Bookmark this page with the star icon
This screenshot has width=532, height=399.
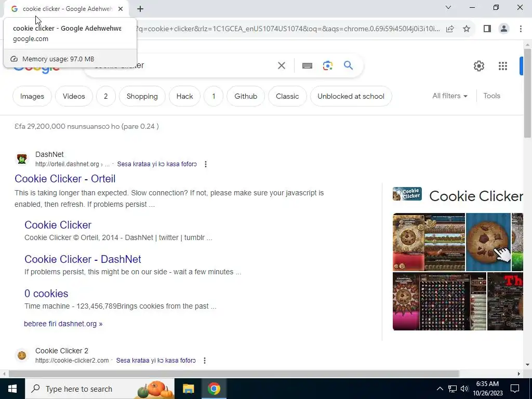(x=467, y=29)
